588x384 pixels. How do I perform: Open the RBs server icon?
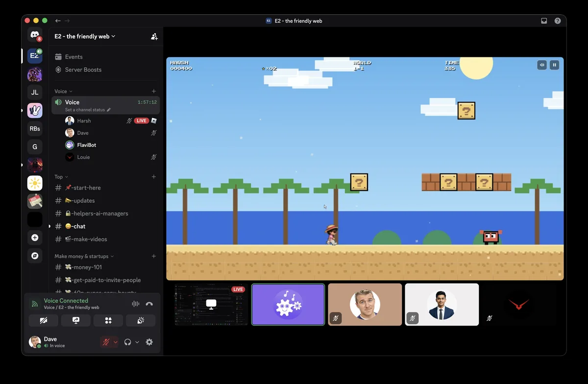coord(35,129)
